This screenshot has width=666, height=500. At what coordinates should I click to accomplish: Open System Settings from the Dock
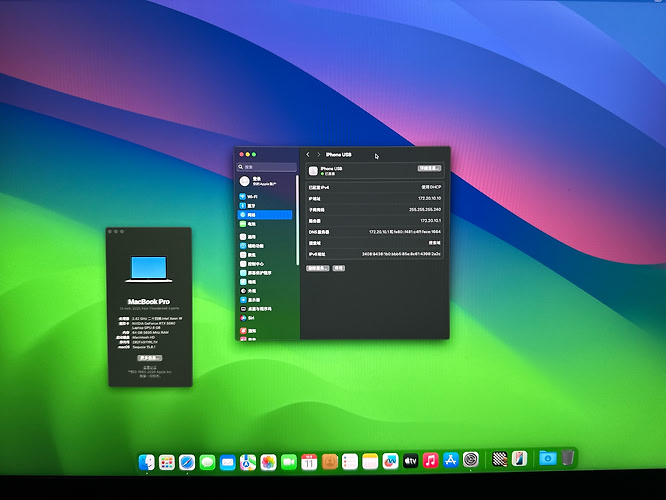[x=471, y=459]
